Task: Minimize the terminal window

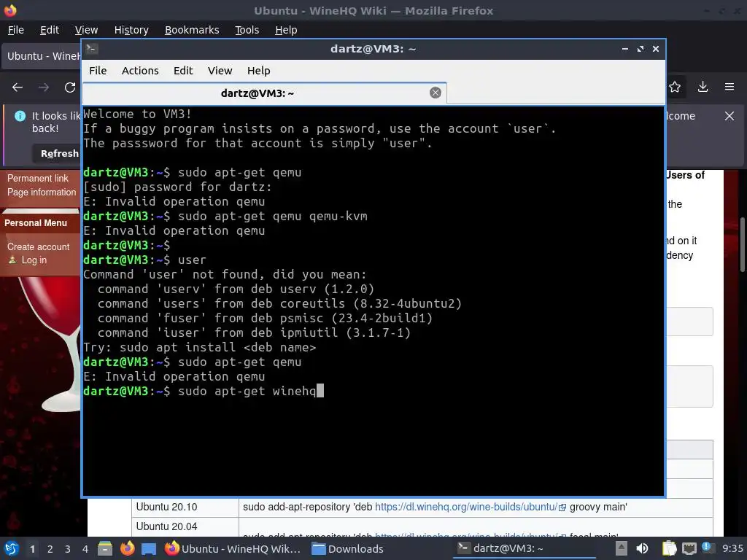Action: (625, 49)
